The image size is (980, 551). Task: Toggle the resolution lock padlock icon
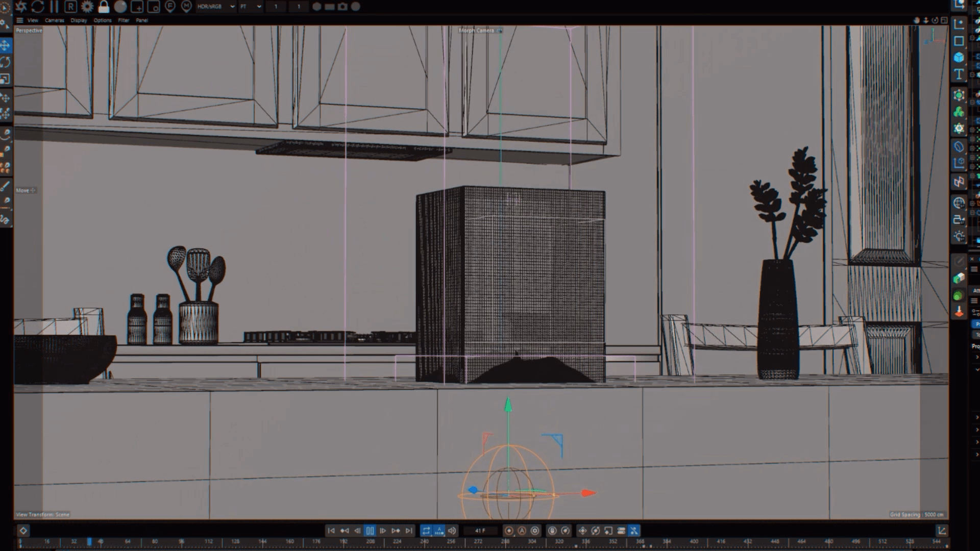104,7
